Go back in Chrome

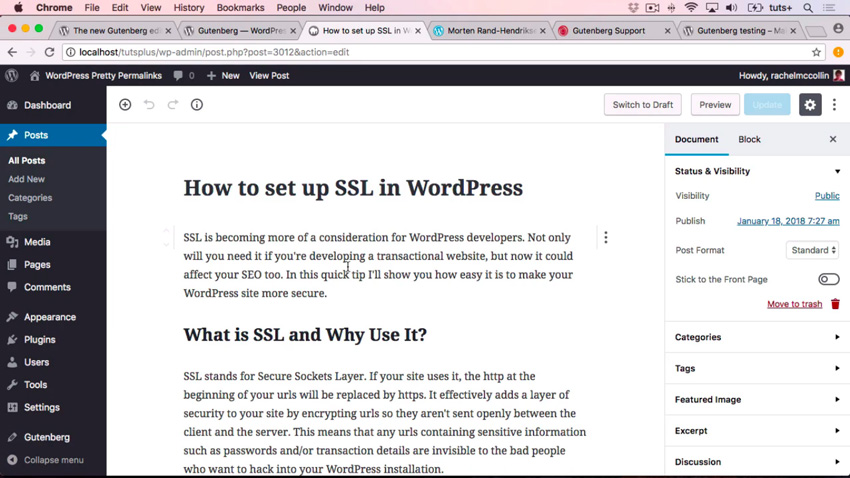pyautogui.click(x=12, y=52)
